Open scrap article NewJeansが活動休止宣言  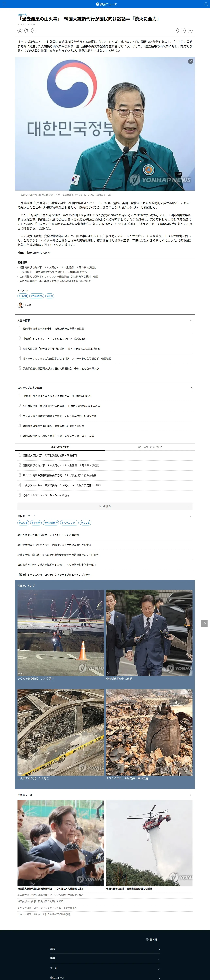[x=57, y=396]
